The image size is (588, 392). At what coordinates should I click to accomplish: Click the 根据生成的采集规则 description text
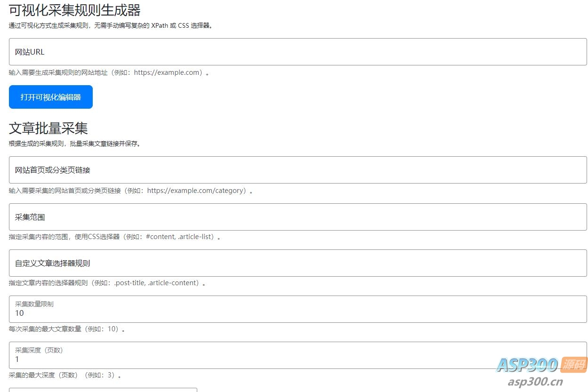[x=75, y=144]
